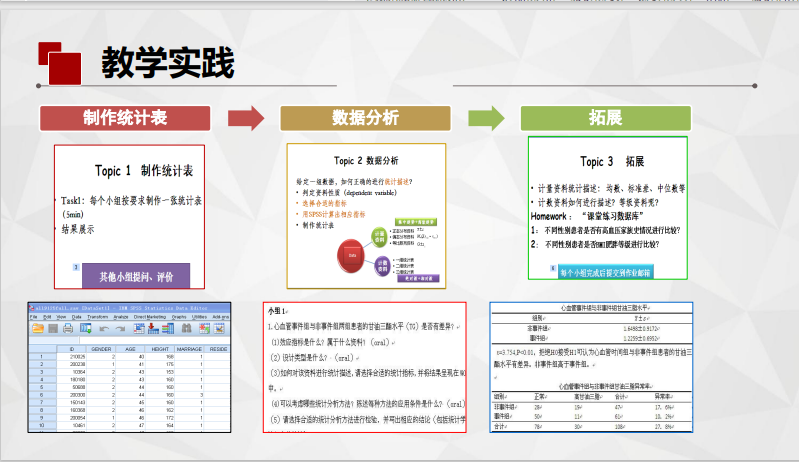Image resolution: width=799 pixels, height=462 pixels.
Task: Click the Print icon in SPSS toolbar
Action: click(x=68, y=329)
